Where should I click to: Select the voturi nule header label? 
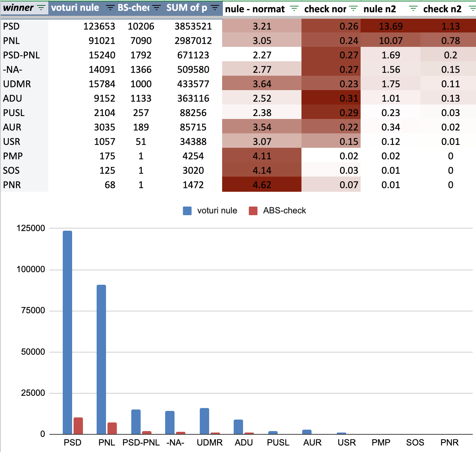(x=75, y=8)
